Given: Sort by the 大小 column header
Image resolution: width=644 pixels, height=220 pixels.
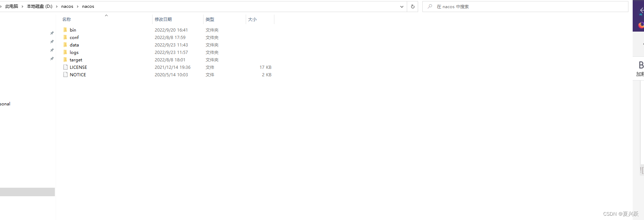Looking at the screenshot, I should pyautogui.click(x=252, y=20).
